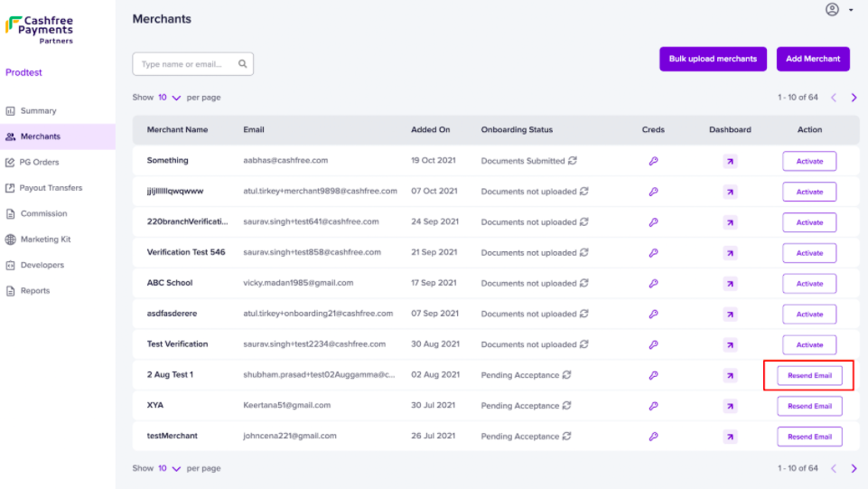This screenshot has height=489, width=868.
Task: Click the Bulk upload merchants button
Action: point(713,59)
